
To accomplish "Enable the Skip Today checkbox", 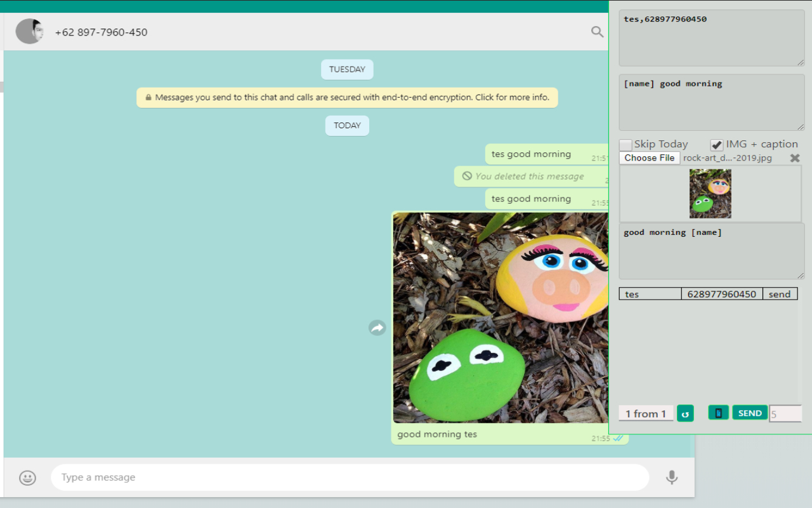I will pos(625,144).
